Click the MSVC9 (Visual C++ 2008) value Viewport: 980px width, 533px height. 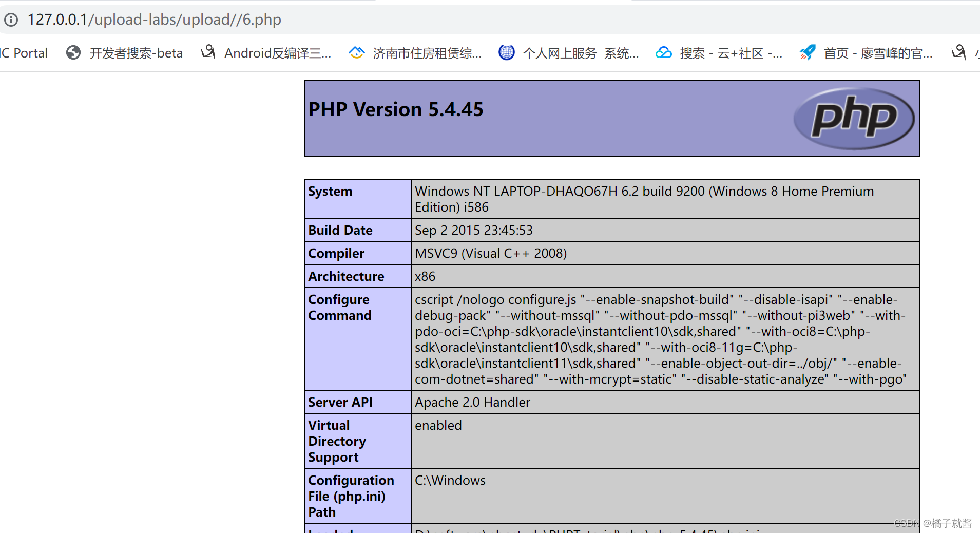[x=491, y=253]
